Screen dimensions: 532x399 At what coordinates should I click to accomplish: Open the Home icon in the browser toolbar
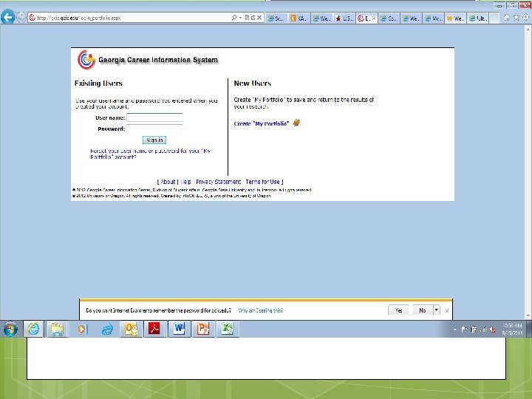coord(507,18)
